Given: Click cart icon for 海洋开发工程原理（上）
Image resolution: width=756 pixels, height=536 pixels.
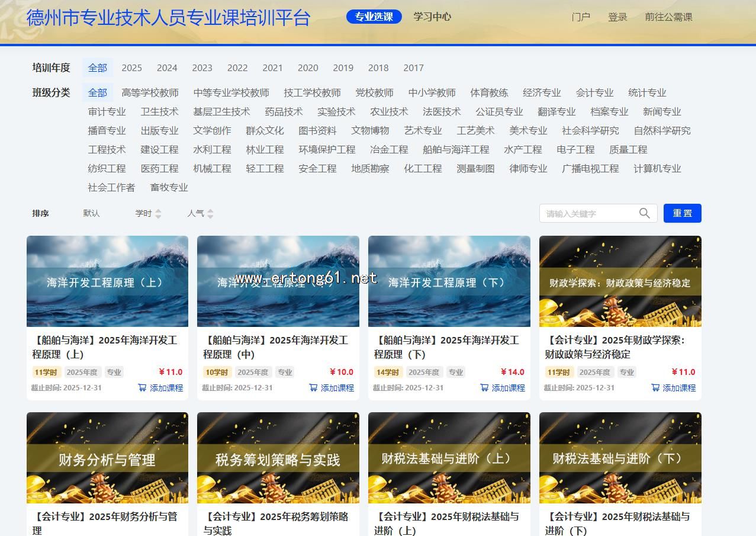Looking at the screenshot, I should click(142, 388).
